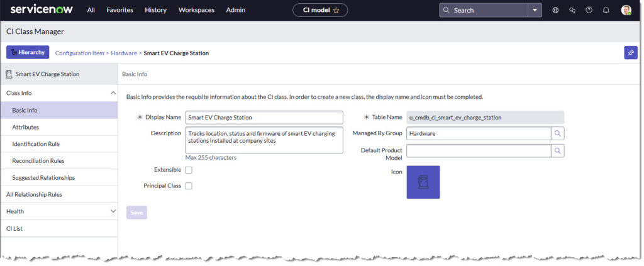Collapse the Class Info section
The height and width of the screenshot is (266, 644).
[x=113, y=93]
